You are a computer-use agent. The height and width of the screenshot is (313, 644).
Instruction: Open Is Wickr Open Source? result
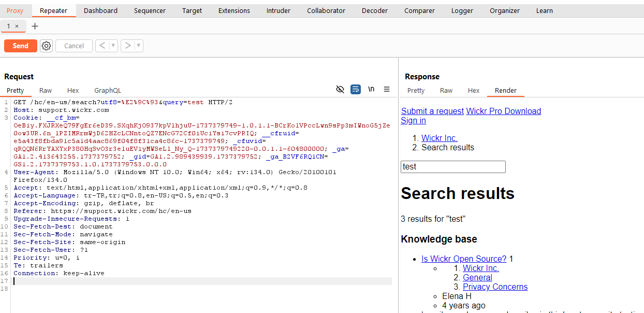[x=464, y=259]
